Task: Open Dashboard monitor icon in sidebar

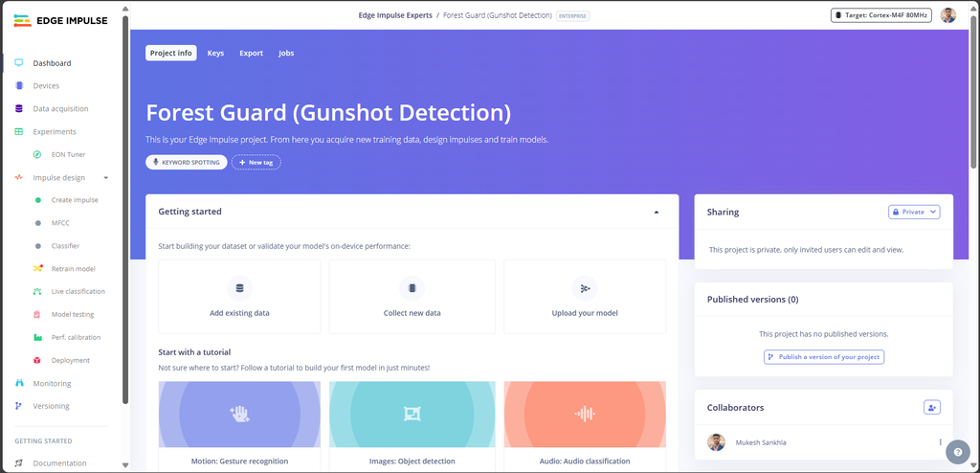Action: tap(19, 62)
